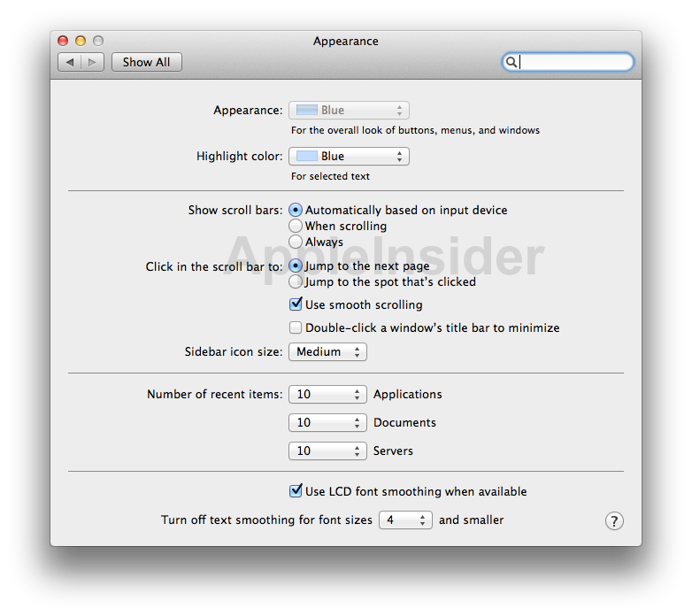This screenshot has width=692, height=616.
Task: Click the back navigation arrow
Action: pos(70,62)
